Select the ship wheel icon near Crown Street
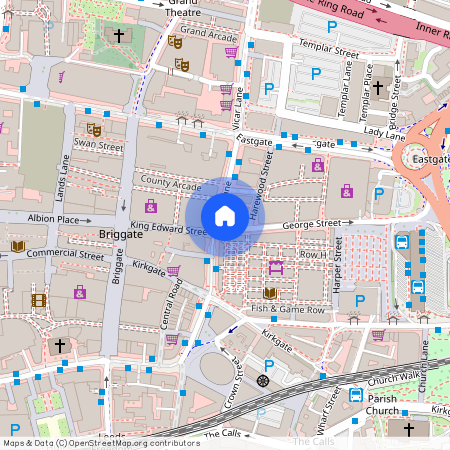Image resolution: width=450 pixels, height=450 pixels. point(263,380)
